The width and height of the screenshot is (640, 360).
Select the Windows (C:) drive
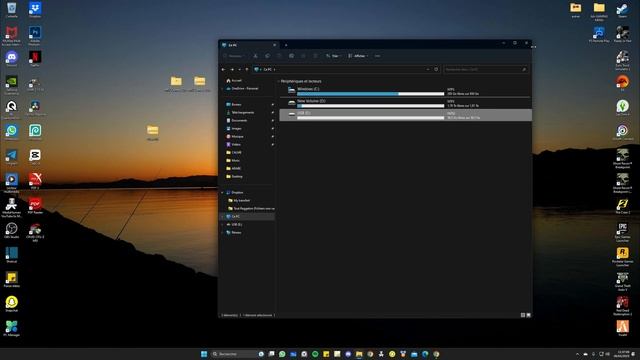[x=405, y=91]
